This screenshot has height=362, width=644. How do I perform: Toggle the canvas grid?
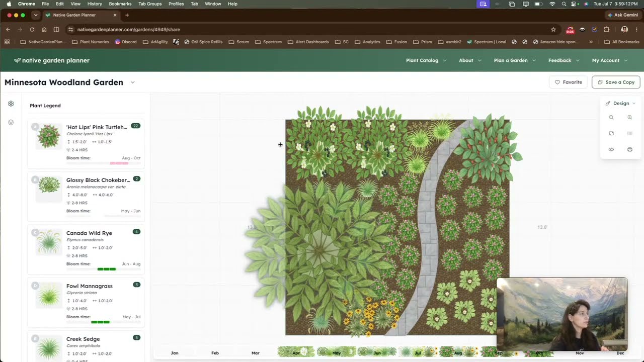point(629,133)
